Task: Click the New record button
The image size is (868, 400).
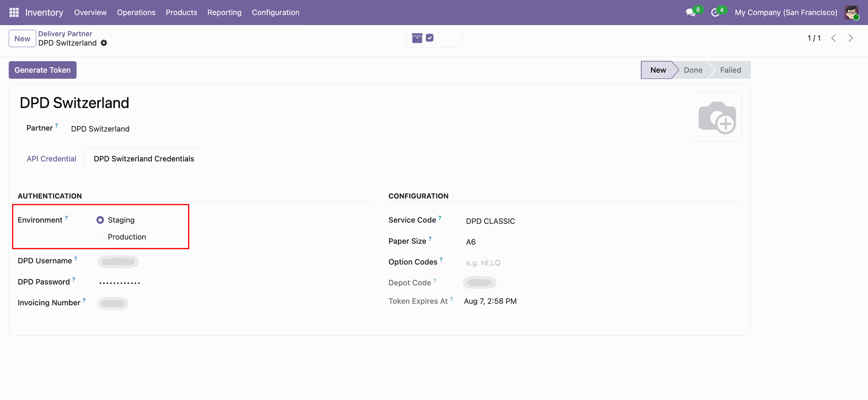Action: click(22, 38)
